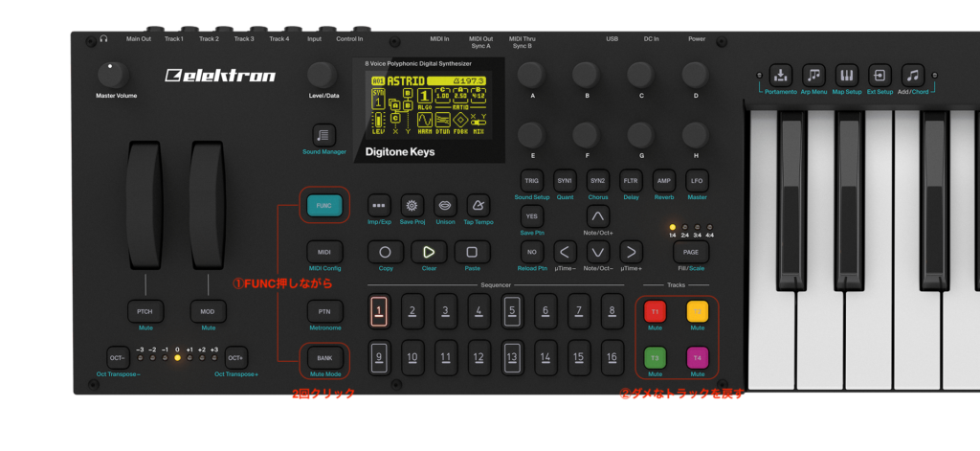Open the AMP Reverb page
980x451 pixels.
click(664, 181)
